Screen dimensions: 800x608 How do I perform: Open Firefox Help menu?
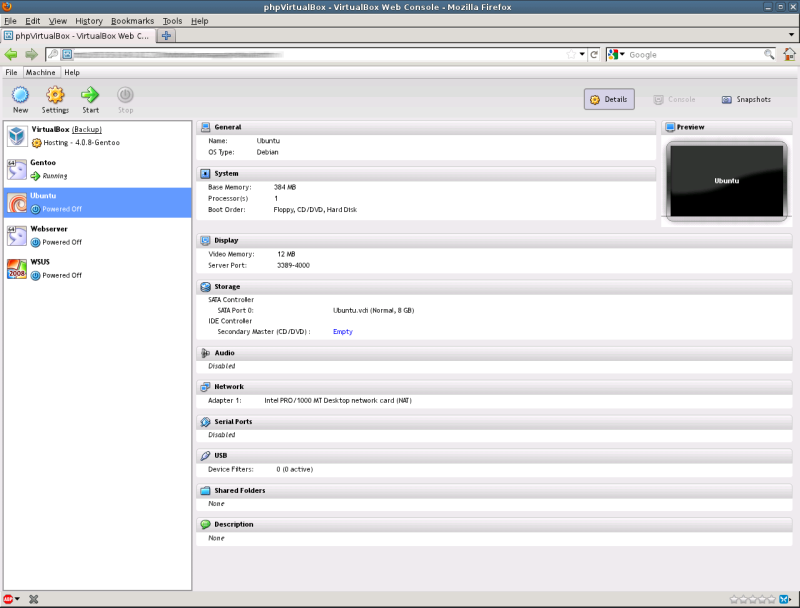(199, 21)
